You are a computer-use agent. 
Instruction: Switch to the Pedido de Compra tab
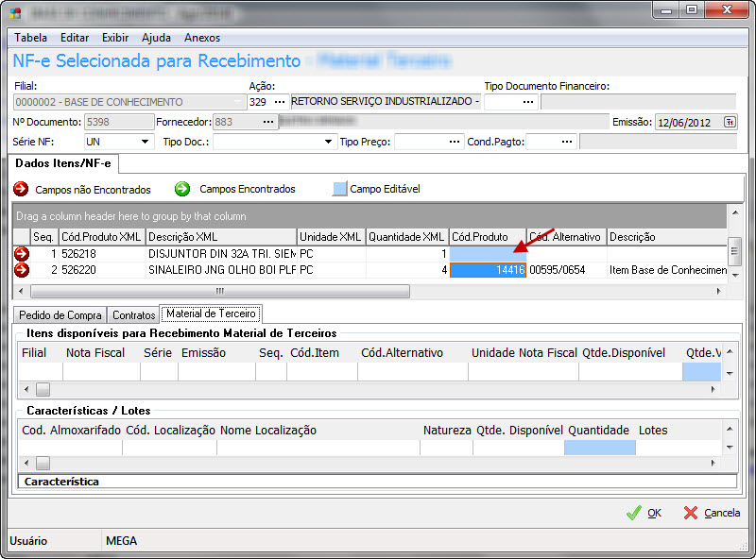click(x=60, y=314)
